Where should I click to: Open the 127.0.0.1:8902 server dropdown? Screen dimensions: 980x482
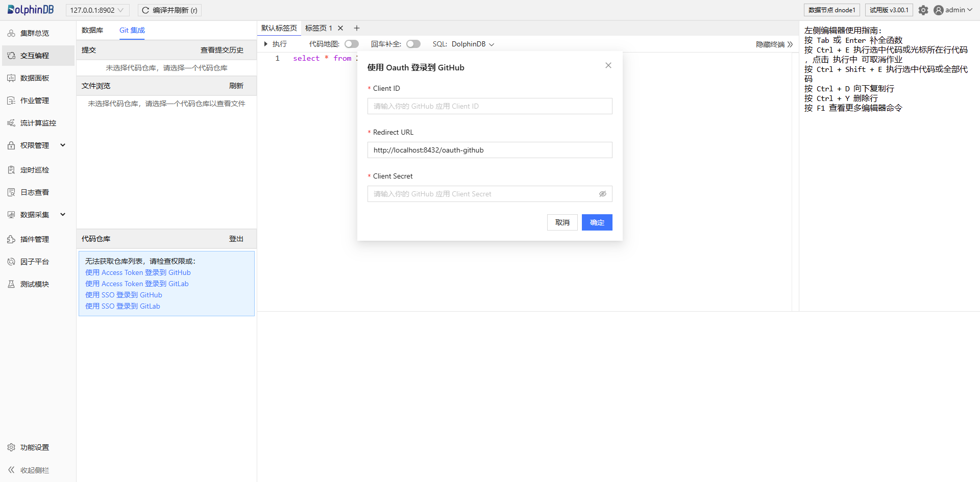[97, 10]
